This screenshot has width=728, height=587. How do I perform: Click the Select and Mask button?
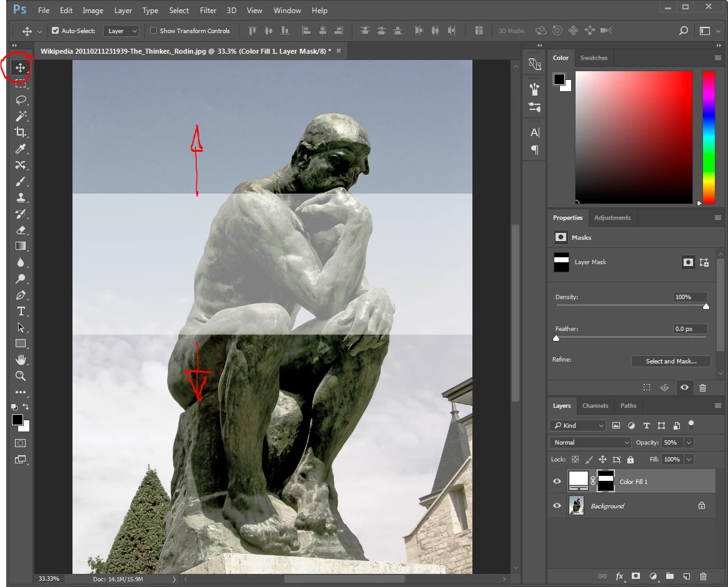tap(671, 361)
